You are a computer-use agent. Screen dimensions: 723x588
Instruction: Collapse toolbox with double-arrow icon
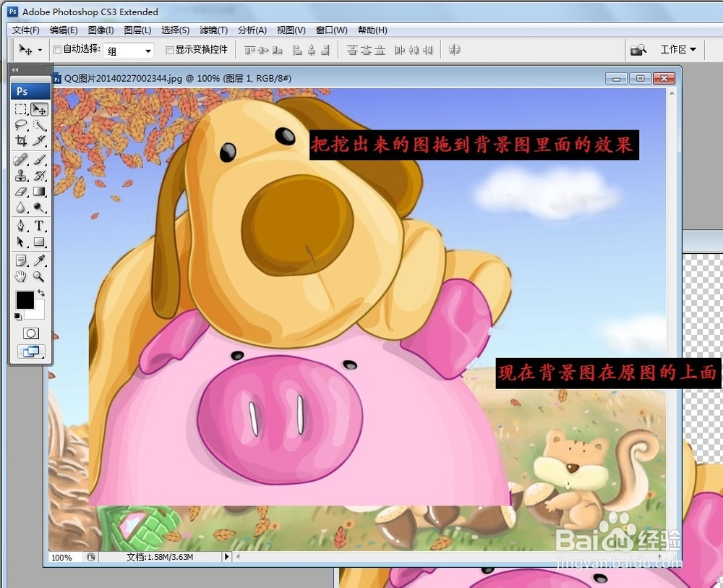point(14,69)
